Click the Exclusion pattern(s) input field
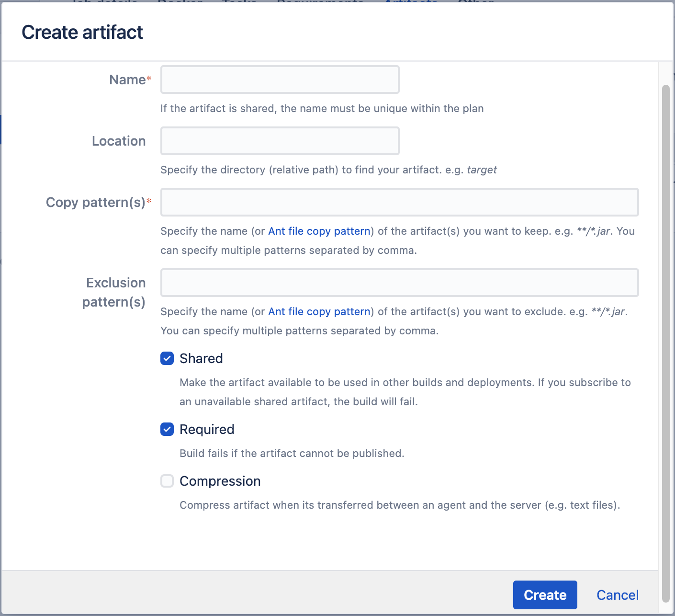This screenshot has width=675, height=616. click(x=399, y=283)
